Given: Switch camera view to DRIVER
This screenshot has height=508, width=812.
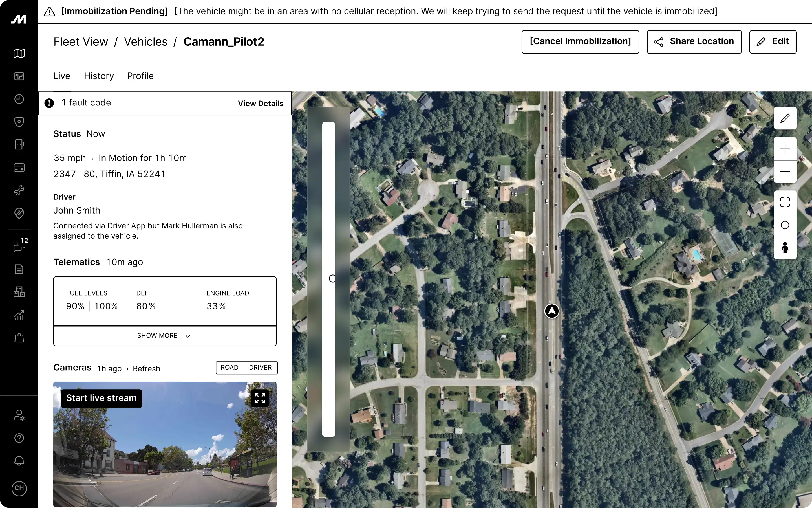Looking at the screenshot, I should click(260, 368).
